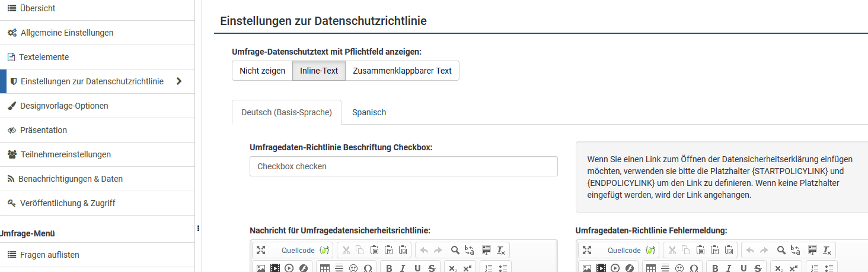This screenshot has height=272, width=868.
Task: Open LimeReplacementFields icon in Fehlermeldung editor
Action: (651, 250)
